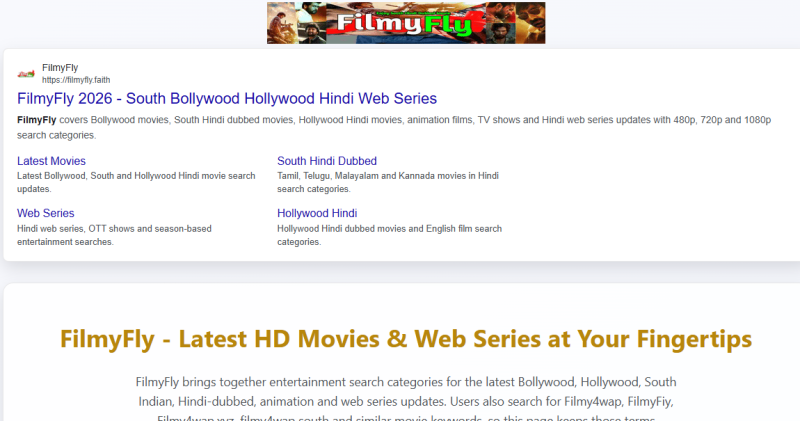The height and width of the screenshot is (421, 800).
Task: Click the second poster from banner's right
Action: pos(501,23)
